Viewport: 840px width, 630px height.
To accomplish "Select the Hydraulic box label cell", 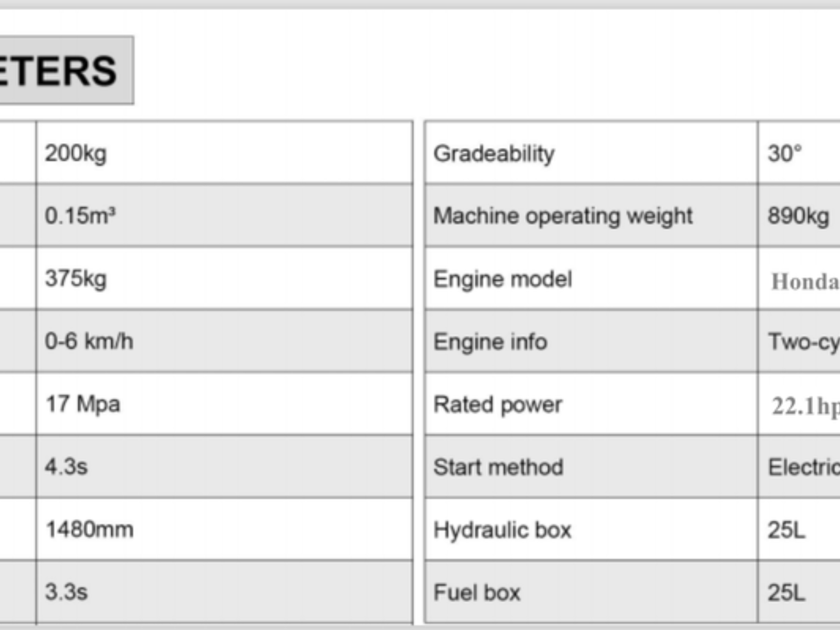I will point(502,530).
